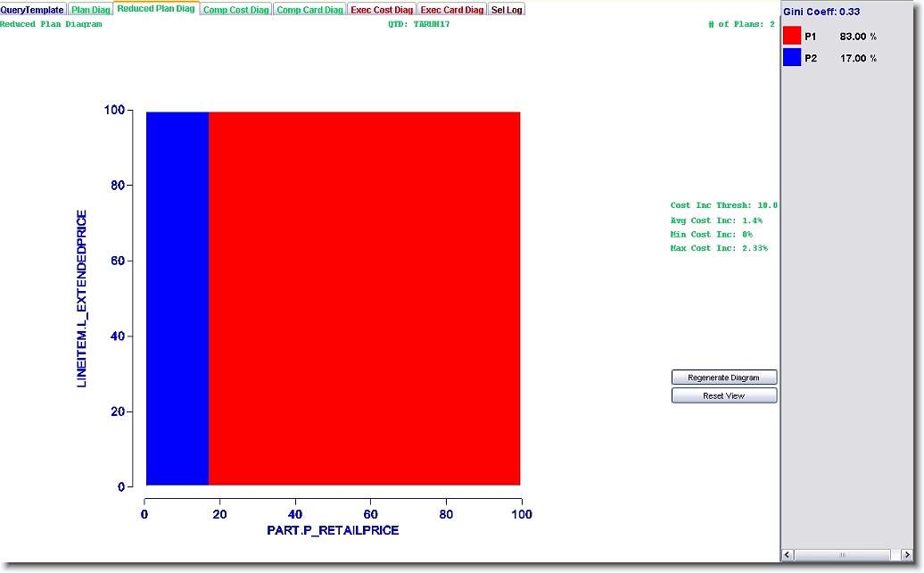
Task: Click the Reset View button
Action: point(723,395)
